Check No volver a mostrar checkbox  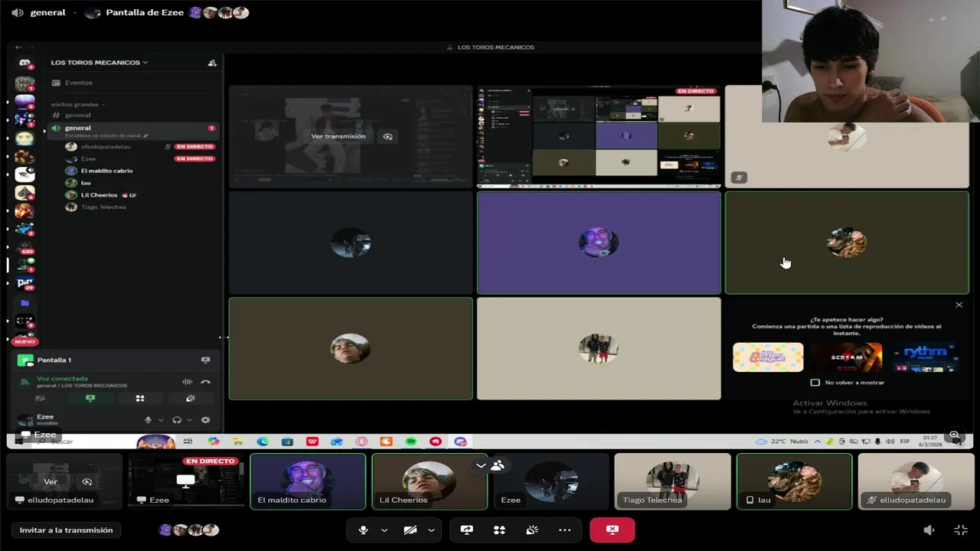815,383
